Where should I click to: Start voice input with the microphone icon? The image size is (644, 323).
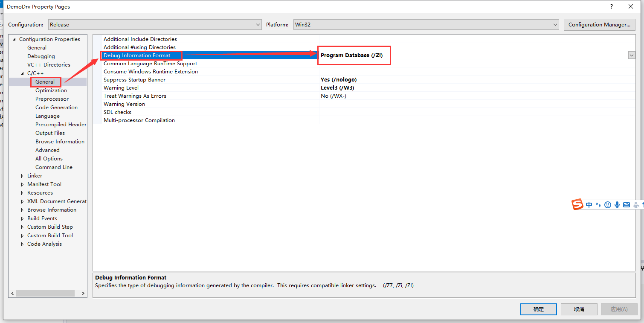[x=617, y=205]
